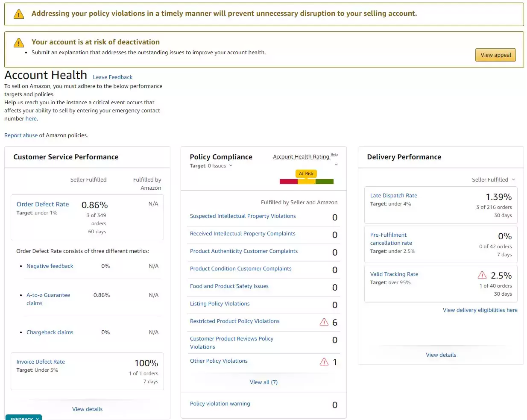
Task: Expand the Account Health Rating chevron
Action: [336, 164]
